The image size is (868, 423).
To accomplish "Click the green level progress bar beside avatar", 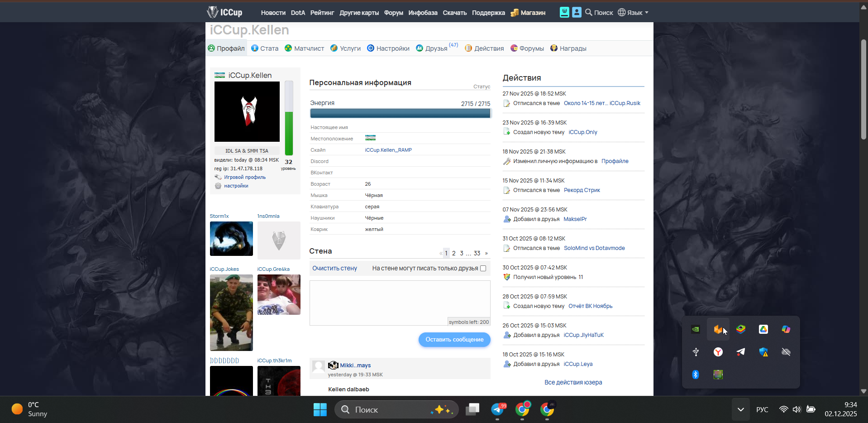I will coord(289,118).
